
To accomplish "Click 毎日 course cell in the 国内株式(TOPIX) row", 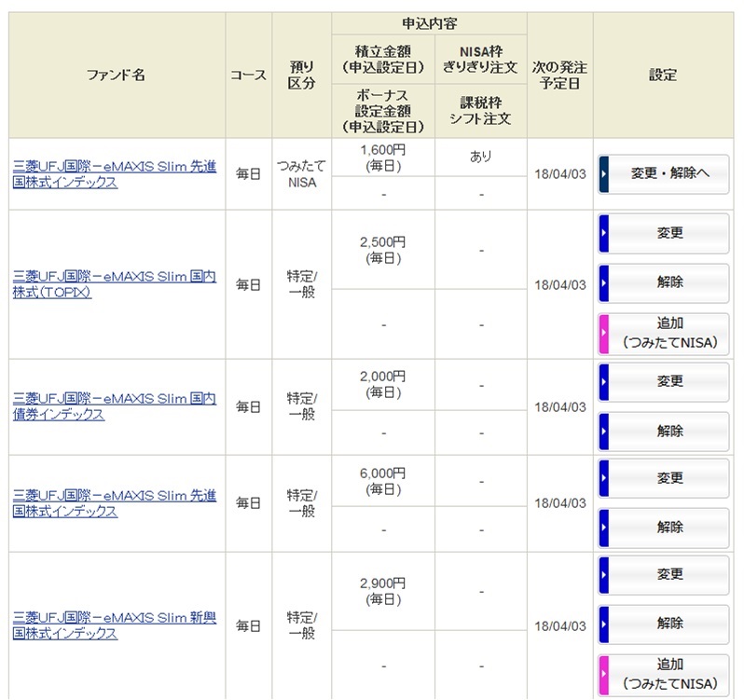I will [249, 284].
